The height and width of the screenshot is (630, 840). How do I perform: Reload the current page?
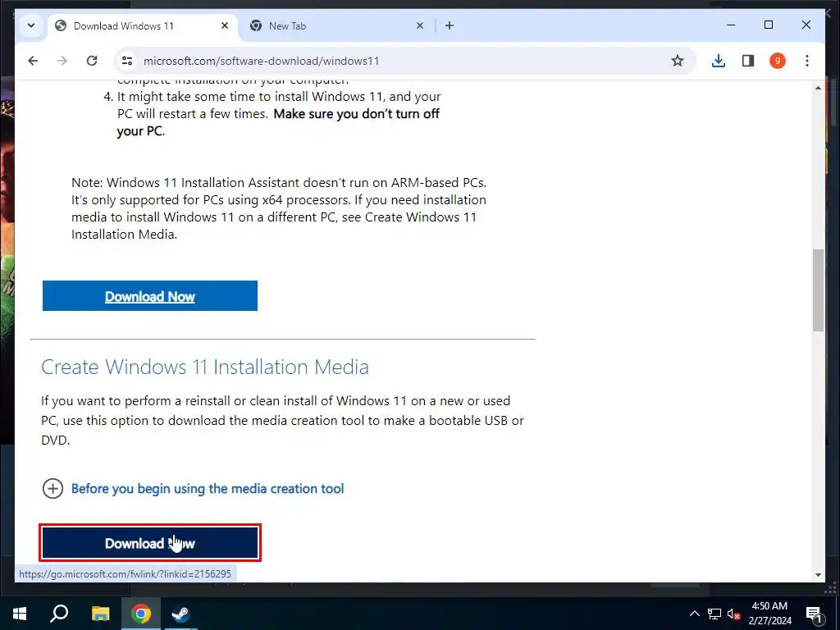(92, 61)
